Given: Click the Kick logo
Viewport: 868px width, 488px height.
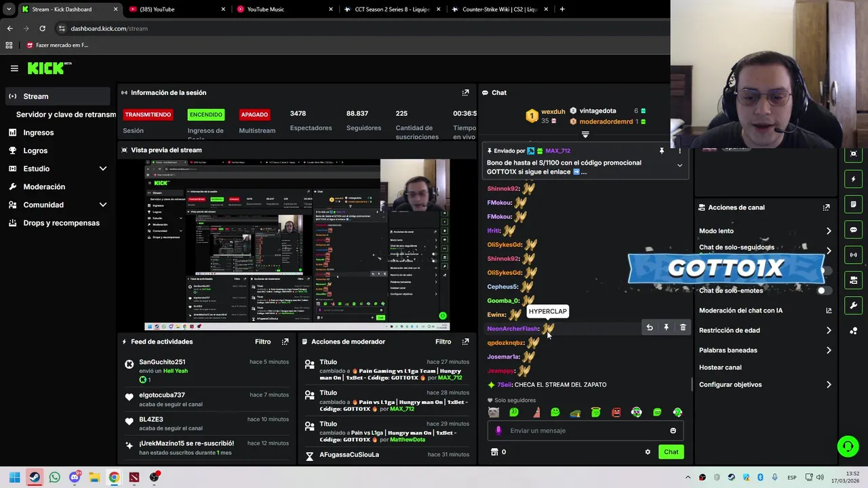Looking at the screenshot, I should tap(49, 68).
